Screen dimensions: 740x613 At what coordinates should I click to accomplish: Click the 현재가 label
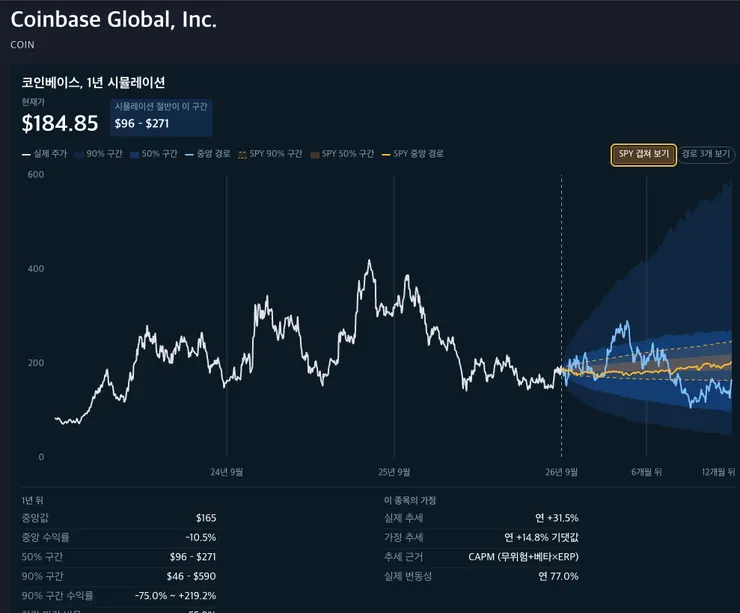[33, 102]
